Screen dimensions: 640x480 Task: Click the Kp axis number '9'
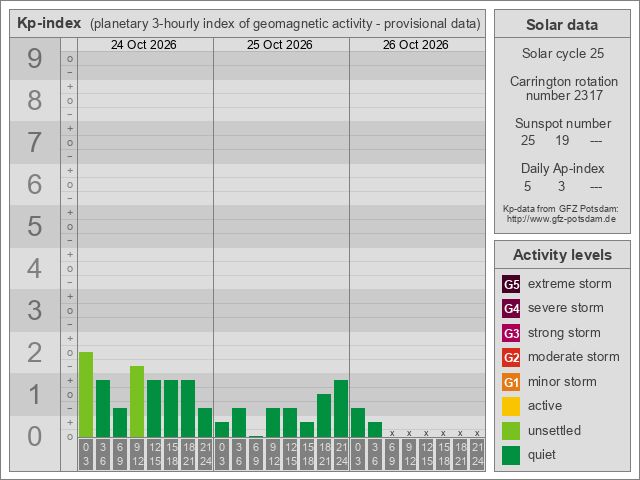(x=35, y=59)
